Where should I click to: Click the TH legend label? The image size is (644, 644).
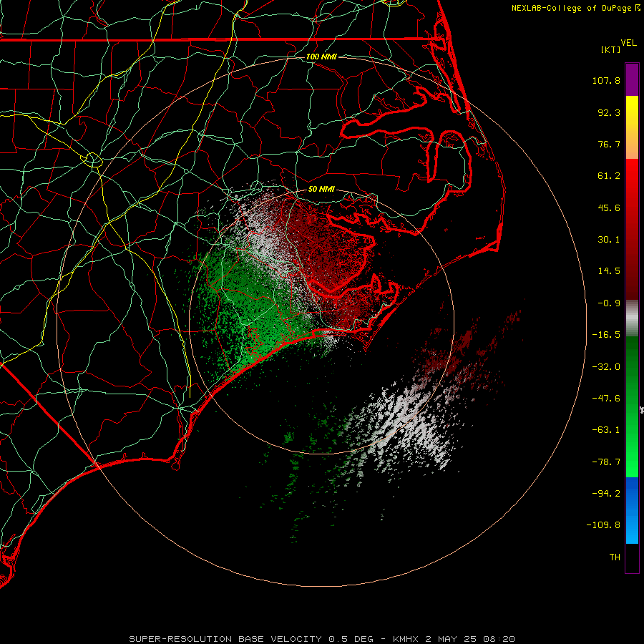615,557
